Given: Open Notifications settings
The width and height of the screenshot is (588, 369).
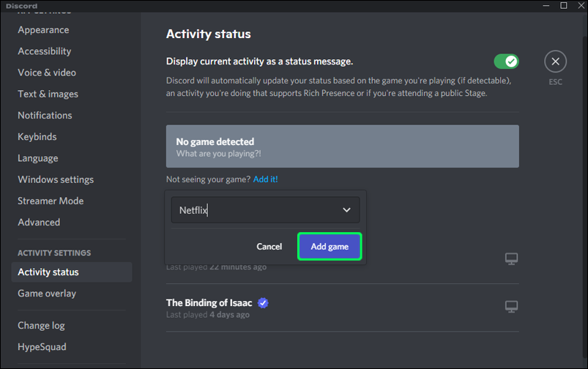Looking at the screenshot, I should pos(45,116).
